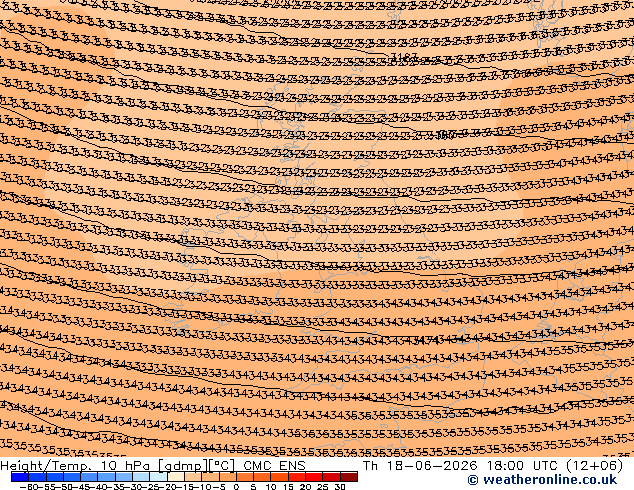Click the positive '25' legend scale value
This screenshot has height=490, width=634.
pos(322,487)
